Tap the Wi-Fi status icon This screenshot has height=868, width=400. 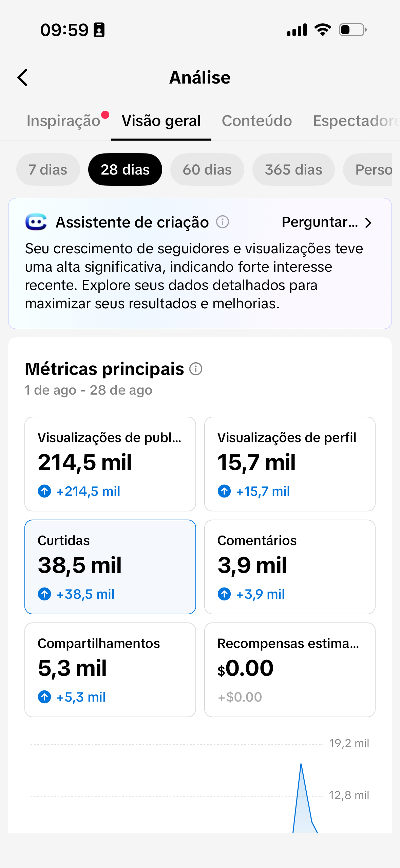tap(323, 30)
